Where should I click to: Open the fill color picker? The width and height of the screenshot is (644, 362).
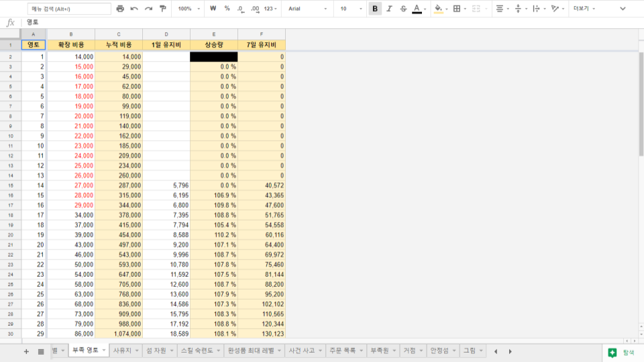(x=438, y=9)
